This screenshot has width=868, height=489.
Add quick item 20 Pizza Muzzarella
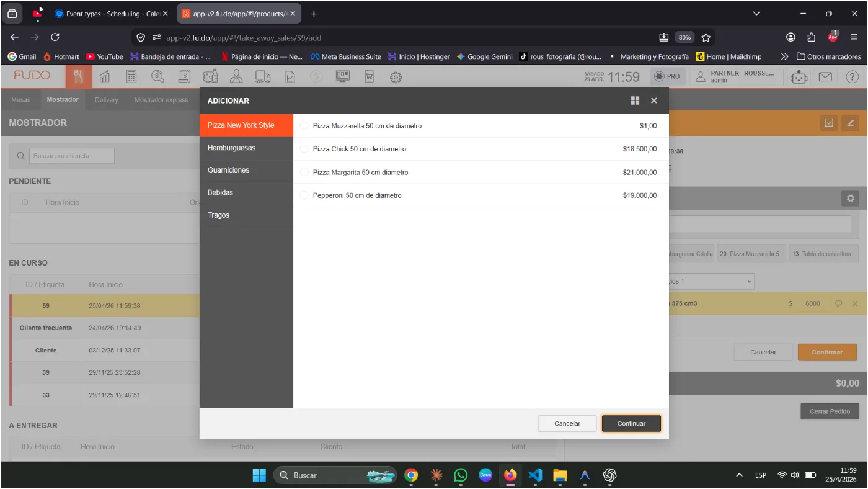pyautogui.click(x=751, y=254)
